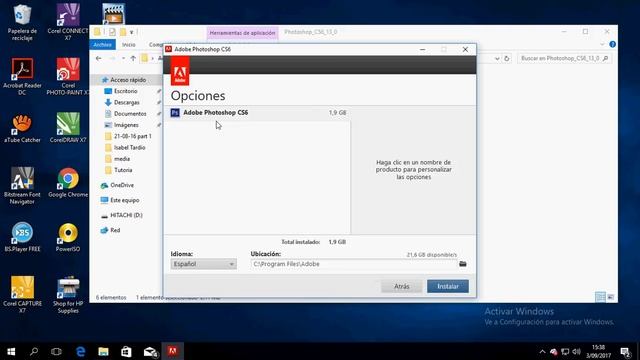Show hidden system tray icons
This screenshot has height=360, width=640.
tap(542, 351)
